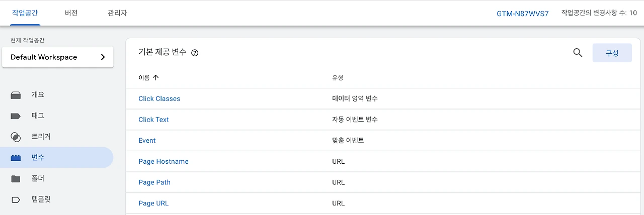The width and height of the screenshot is (644, 215).
Task: Open the GTM-N87WVS7 container ID link
Action: tap(522, 14)
